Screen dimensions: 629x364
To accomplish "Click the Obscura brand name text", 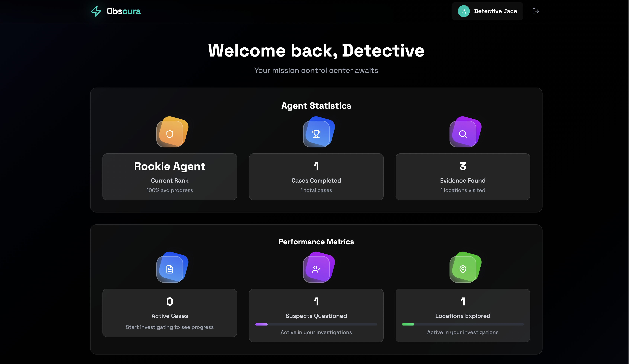I will 123,11.
